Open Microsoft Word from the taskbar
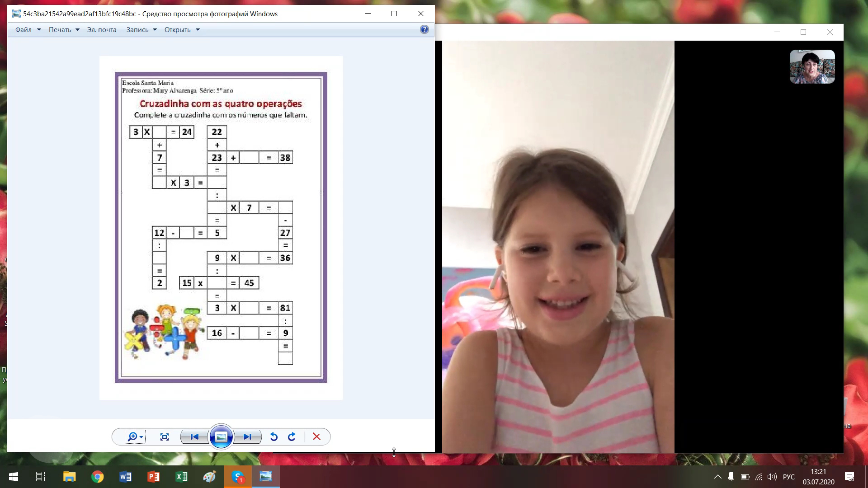868x488 pixels. (125, 477)
